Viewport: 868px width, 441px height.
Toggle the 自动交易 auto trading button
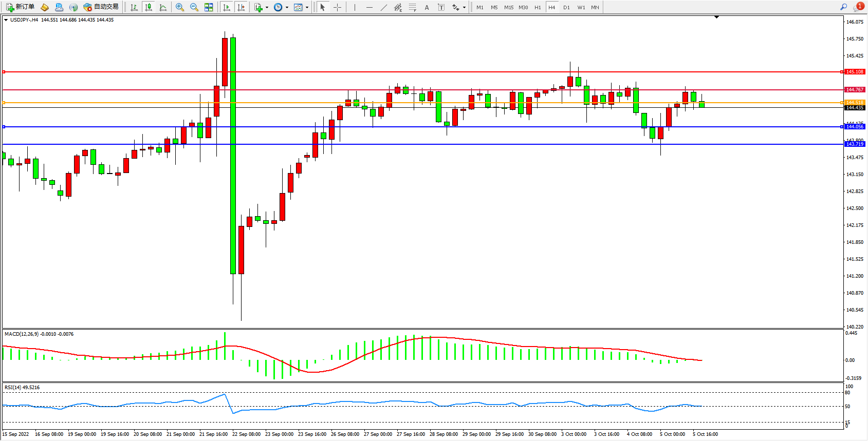point(101,7)
